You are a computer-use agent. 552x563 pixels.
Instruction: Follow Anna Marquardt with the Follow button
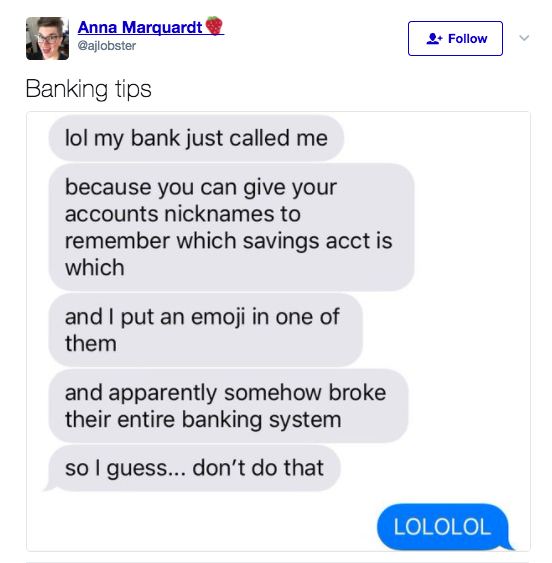pyautogui.click(x=455, y=38)
